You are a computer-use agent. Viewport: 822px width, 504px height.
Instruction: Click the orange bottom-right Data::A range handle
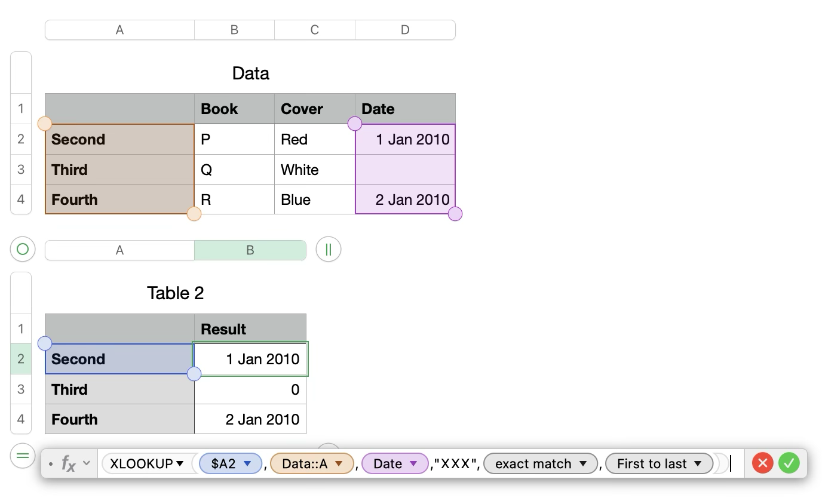click(x=194, y=214)
